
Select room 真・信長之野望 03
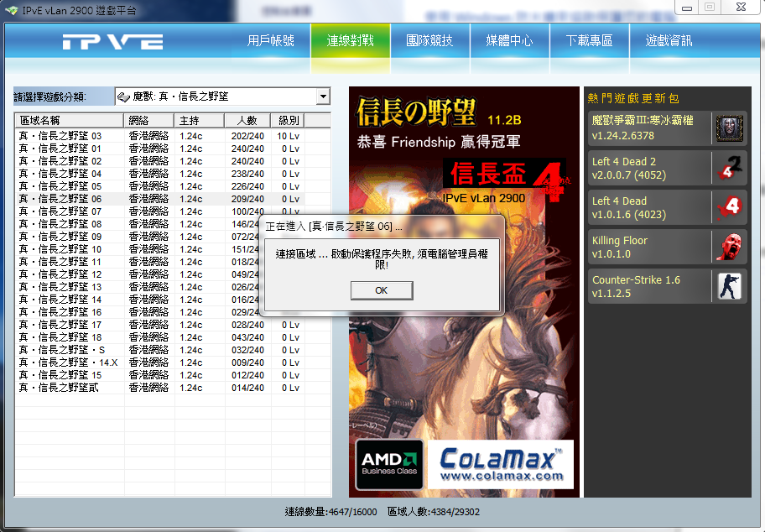tap(161, 136)
